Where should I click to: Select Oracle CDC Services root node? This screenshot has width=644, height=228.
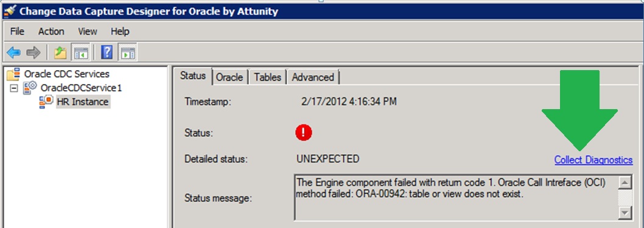coord(66,74)
